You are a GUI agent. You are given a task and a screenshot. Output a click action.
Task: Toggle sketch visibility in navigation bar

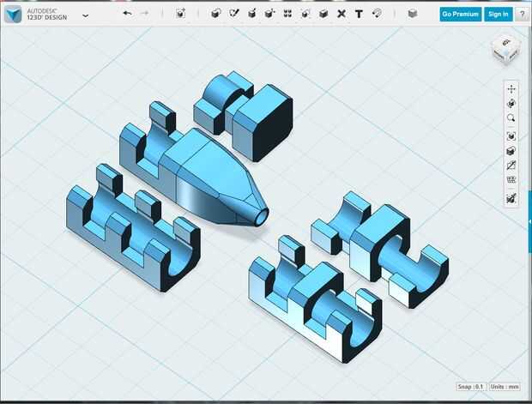click(x=511, y=166)
